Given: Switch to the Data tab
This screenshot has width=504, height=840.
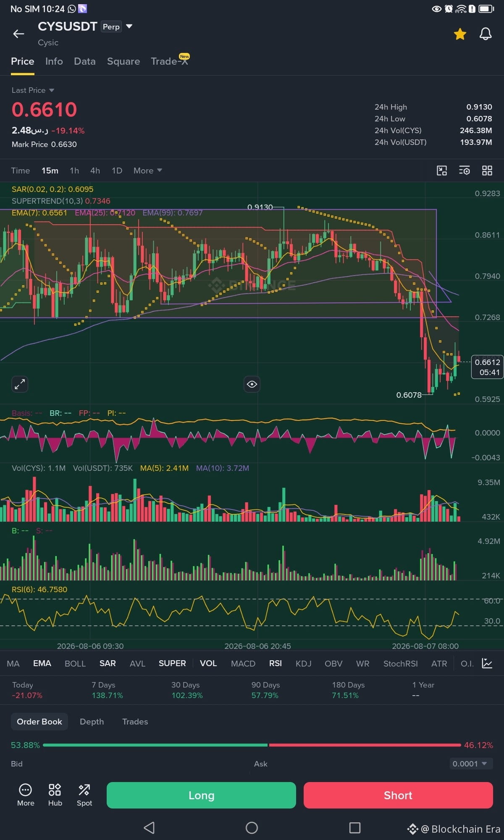Looking at the screenshot, I should (85, 61).
